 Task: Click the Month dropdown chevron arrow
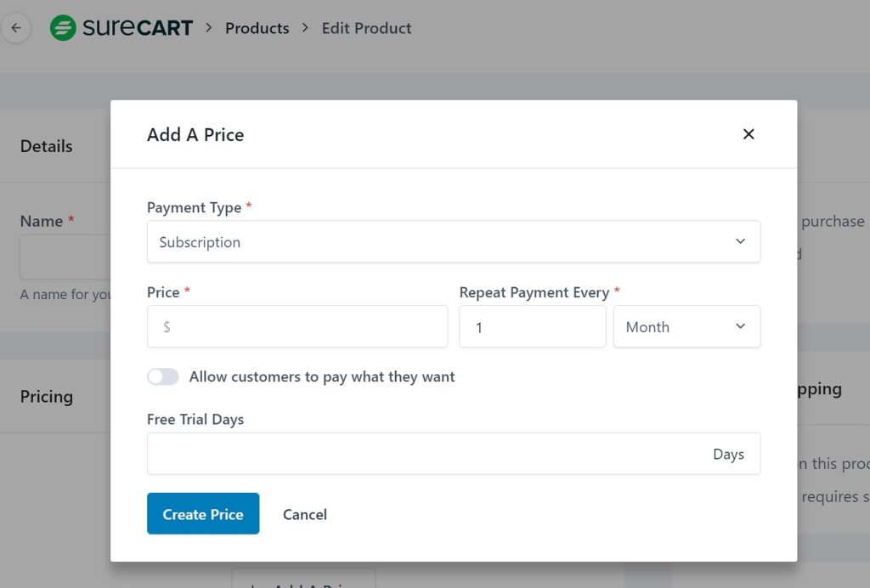740,326
